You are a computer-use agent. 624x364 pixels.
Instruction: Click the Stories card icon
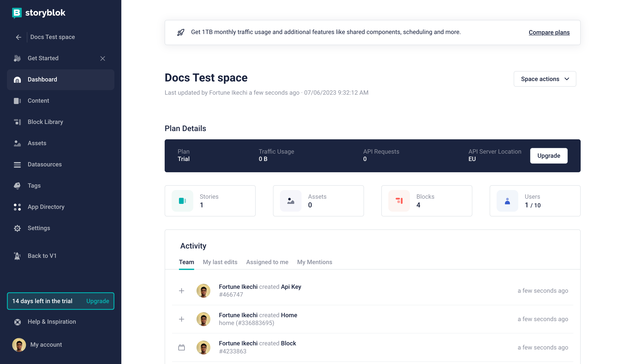(x=182, y=201)
